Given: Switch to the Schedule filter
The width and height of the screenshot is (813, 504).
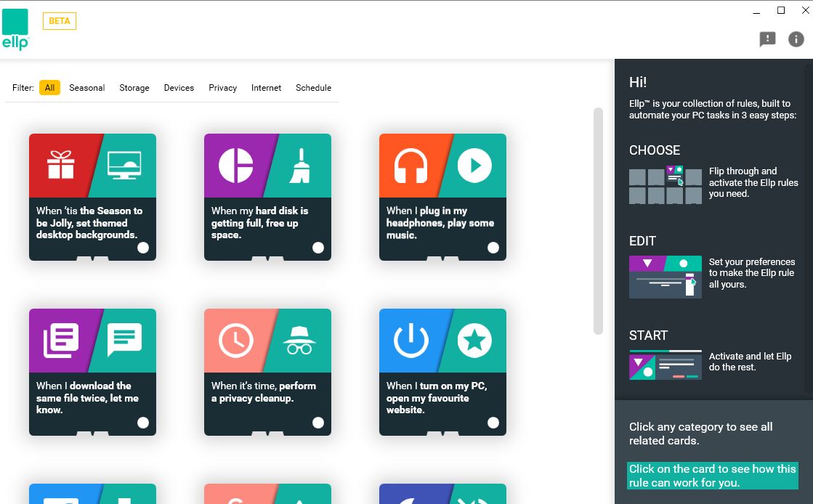Looking at the screenshot, I should tap(313, 88).
